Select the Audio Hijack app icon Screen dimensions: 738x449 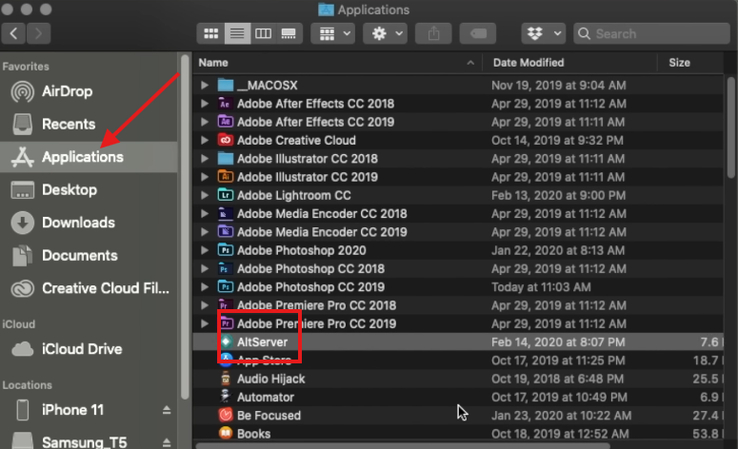click(x=226, y=378)
